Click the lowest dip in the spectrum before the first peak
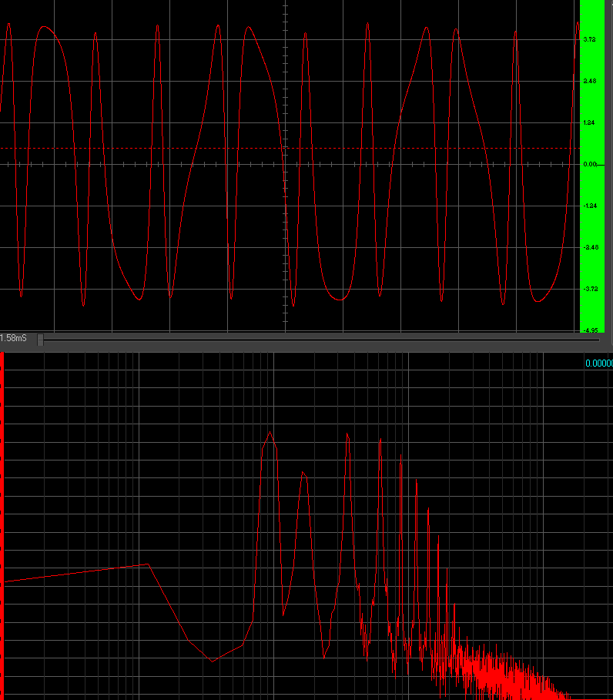The width and height of the screenshot is (613, 700). (213, 661)
